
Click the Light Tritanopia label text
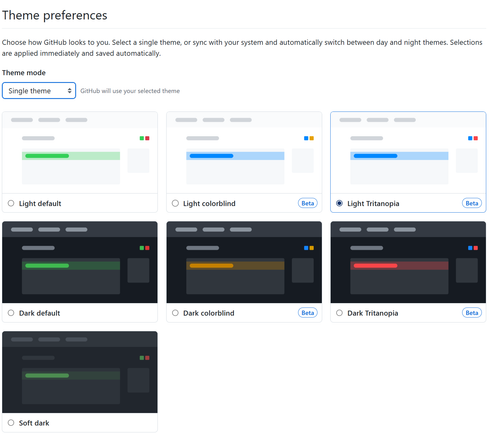[373, 203]
